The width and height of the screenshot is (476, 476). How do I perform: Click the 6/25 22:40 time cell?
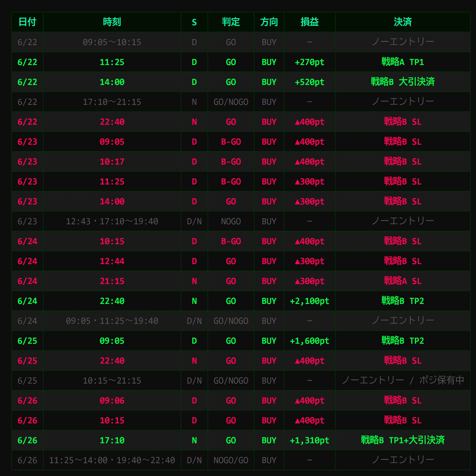click(112, 361)
